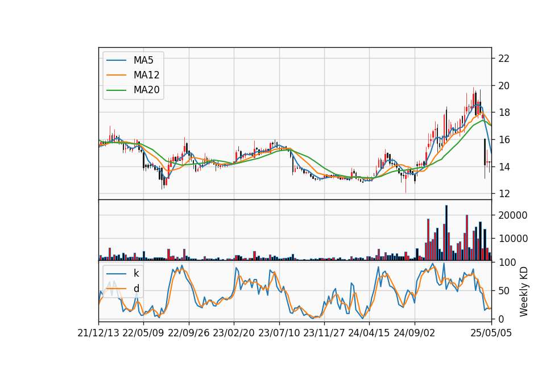Click the MA20 legend label
Screen dimensions: 546x392
146,90
